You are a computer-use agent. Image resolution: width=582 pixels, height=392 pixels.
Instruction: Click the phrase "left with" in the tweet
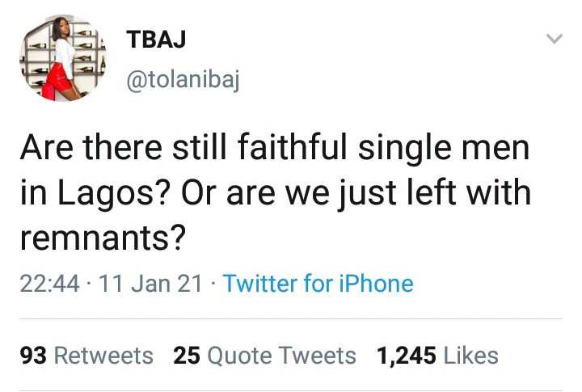click(x=474, y=195)
